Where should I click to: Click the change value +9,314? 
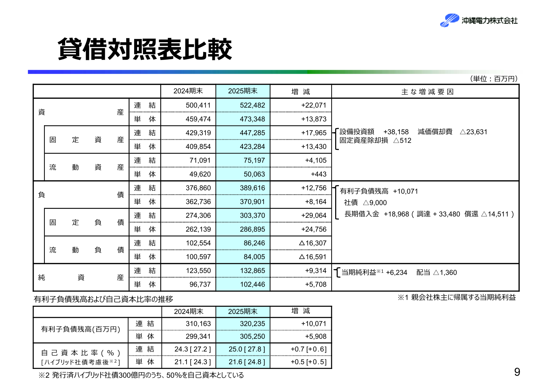pos(316,270)
